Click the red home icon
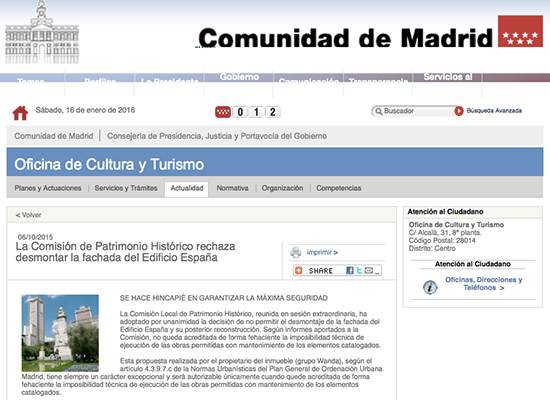550x400 pixels. tap(20, 113)
